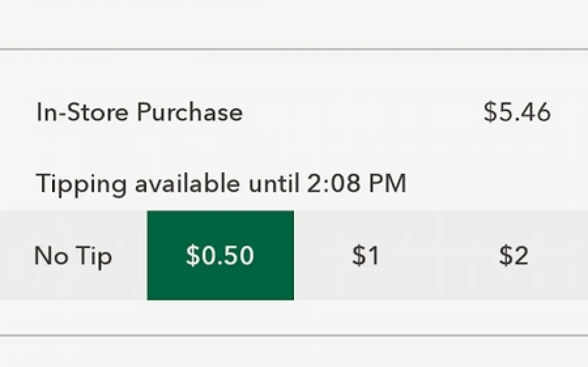
Task: Tap the purchase amount beside In-Store Purchase
Action: coord(517,112)
